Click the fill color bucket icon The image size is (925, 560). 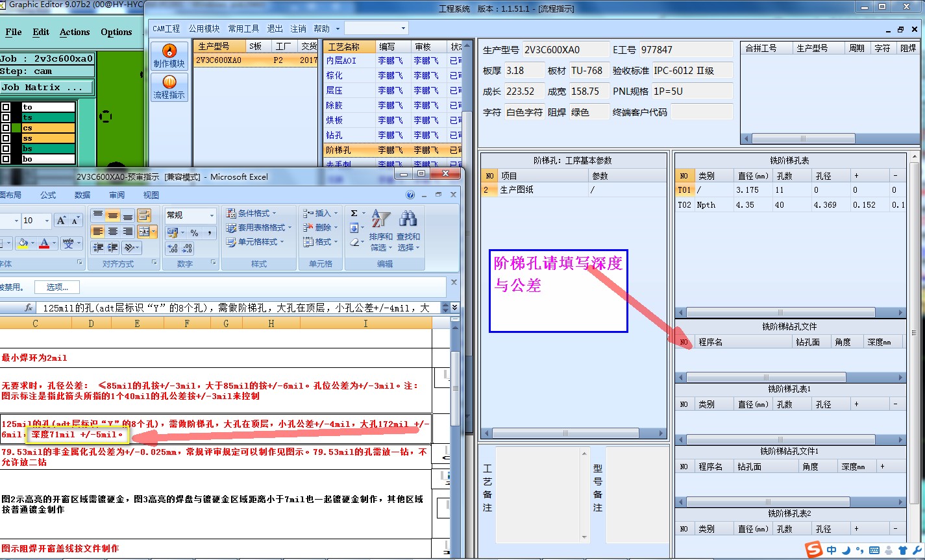point(23,243)
